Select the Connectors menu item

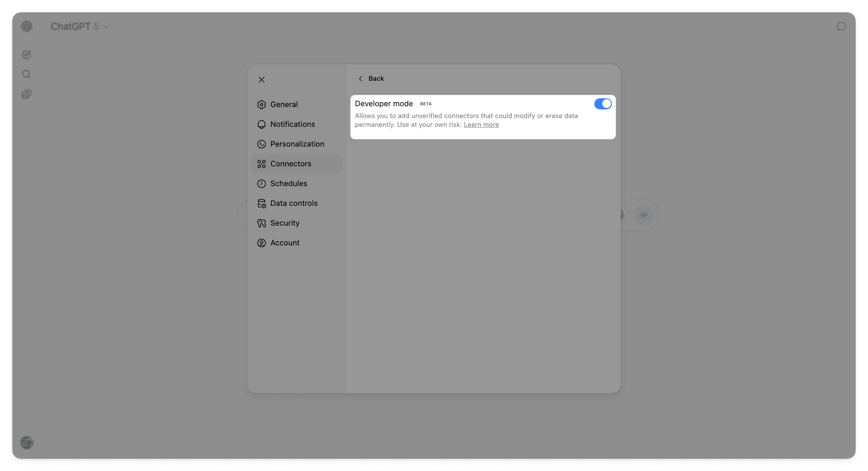(291, 164)
